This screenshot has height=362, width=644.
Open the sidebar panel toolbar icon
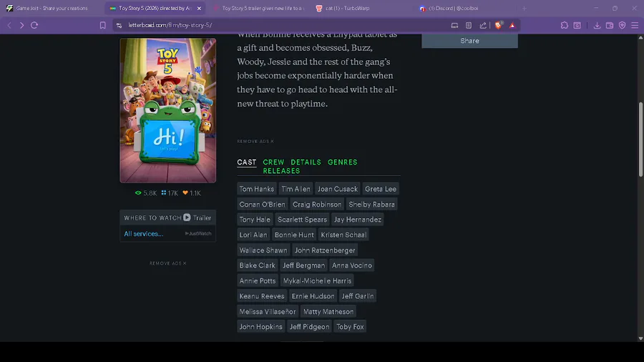coord(577,25)
